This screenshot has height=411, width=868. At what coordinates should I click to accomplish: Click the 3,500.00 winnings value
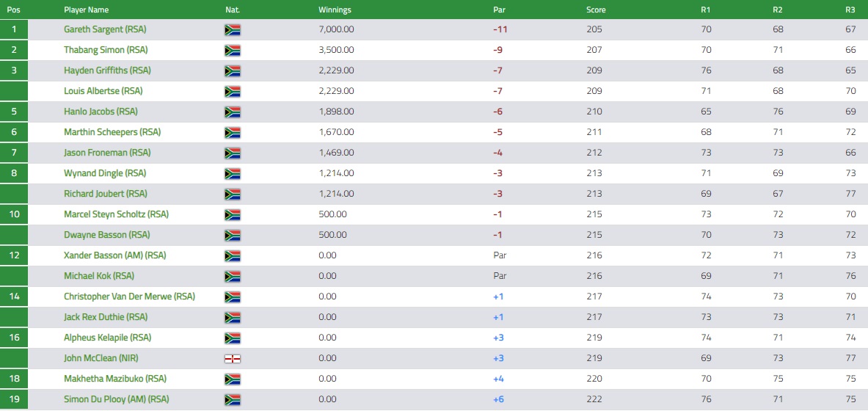click(x=337, y=50)
